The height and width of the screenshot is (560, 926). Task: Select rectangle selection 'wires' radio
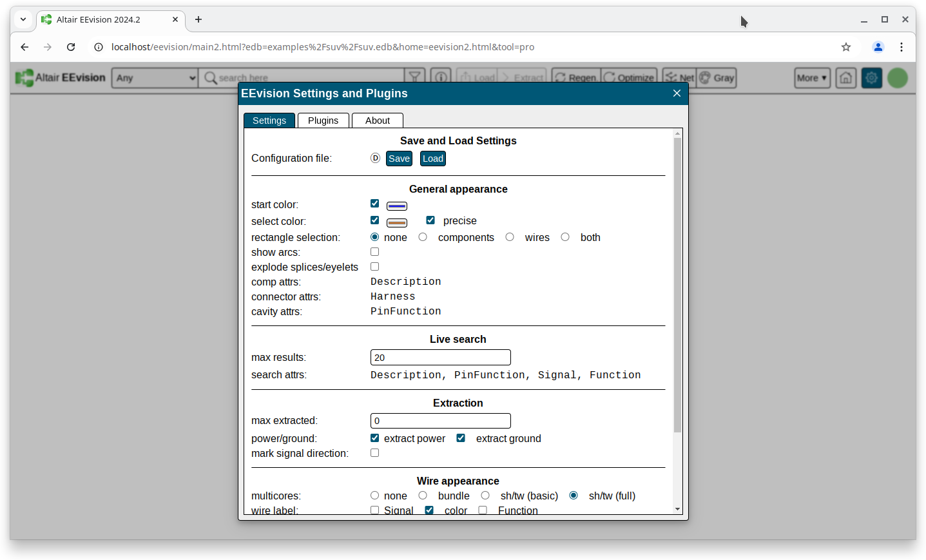[510, 237]
